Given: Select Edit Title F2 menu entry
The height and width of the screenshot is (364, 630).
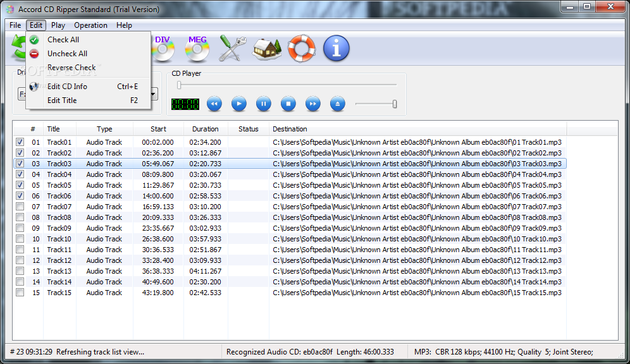Looking at the screenshot, I should (x=89, y=100).
